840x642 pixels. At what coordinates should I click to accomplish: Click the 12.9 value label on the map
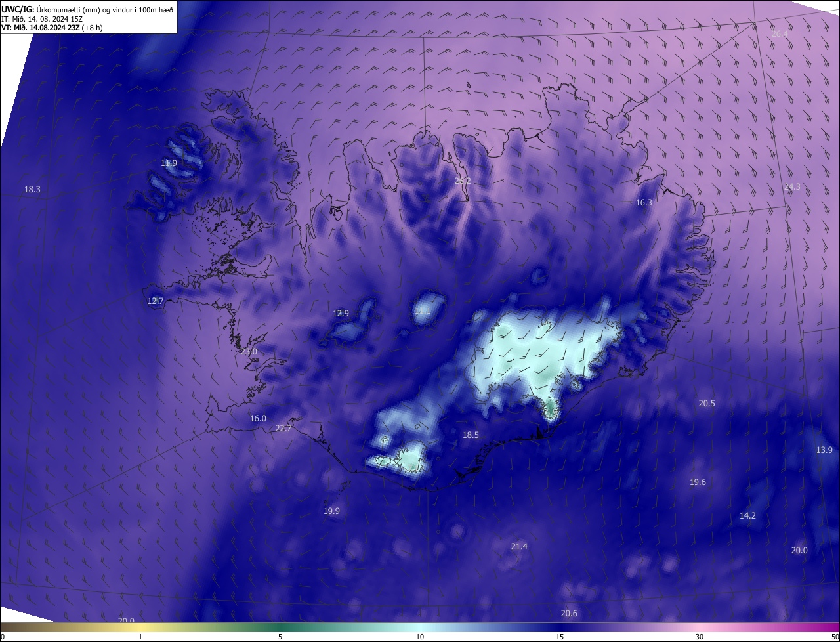[341, 313]
